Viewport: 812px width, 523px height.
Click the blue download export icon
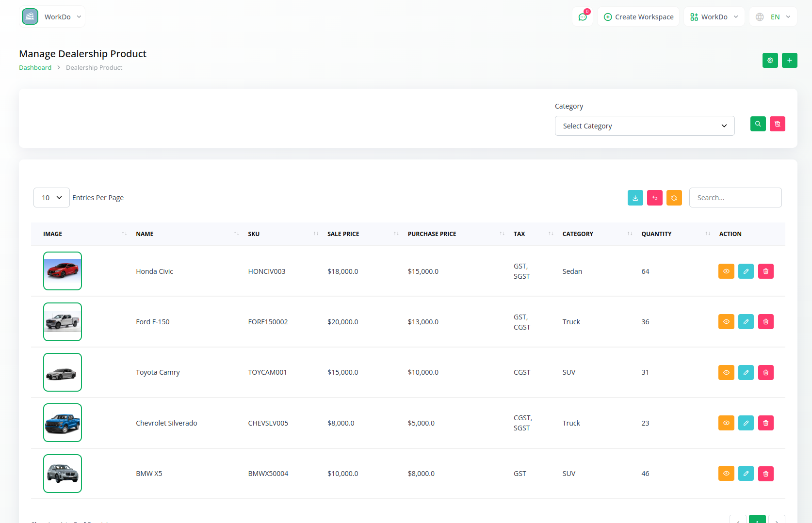pos(635,198)
